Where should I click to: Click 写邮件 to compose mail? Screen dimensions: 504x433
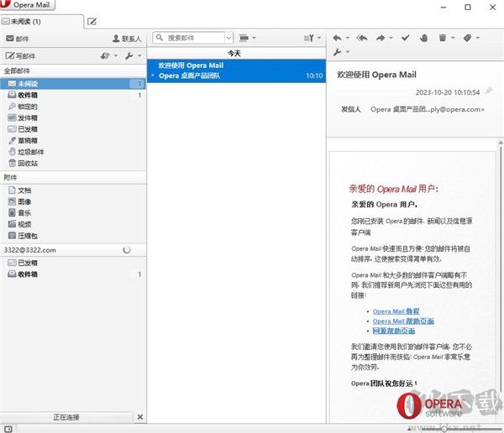pyautogui.click(x=20, y=56)
